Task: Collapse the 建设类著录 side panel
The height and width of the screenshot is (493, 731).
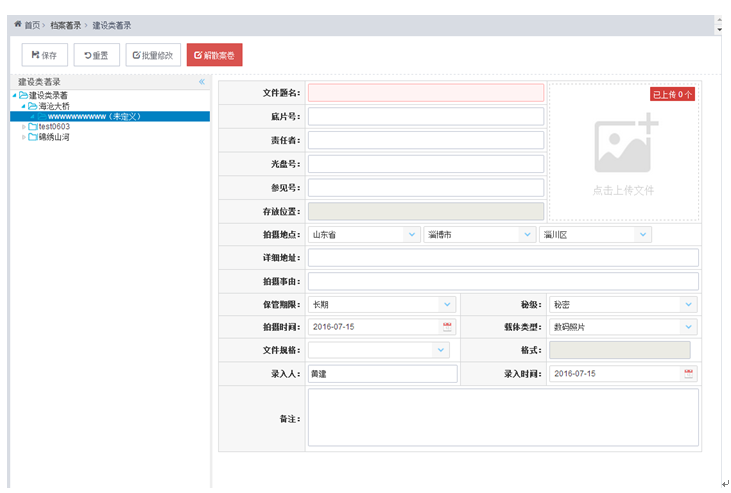Action: 202,82
